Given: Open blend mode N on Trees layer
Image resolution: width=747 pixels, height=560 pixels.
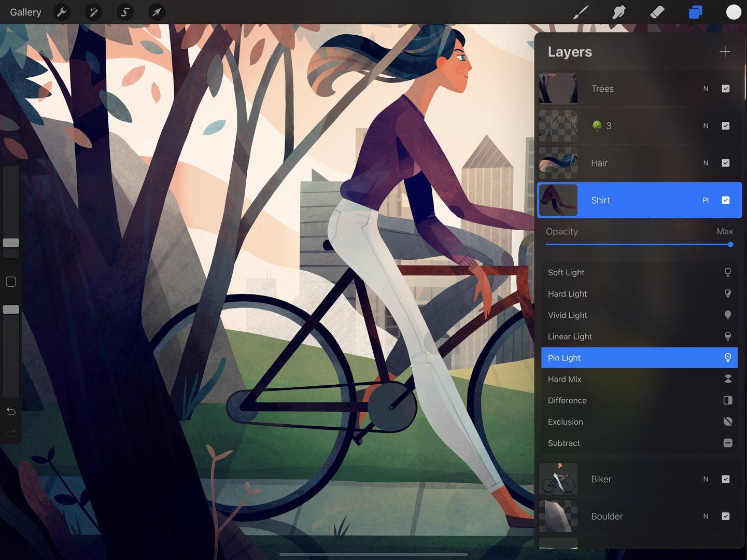Looking at the screenshot, I should click(x=706, y=89).
